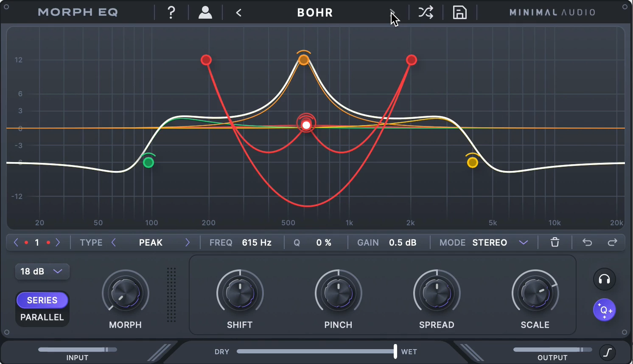Go to previous preset before BOHR
Screen dimensions: 633x364
coord(239,13)
